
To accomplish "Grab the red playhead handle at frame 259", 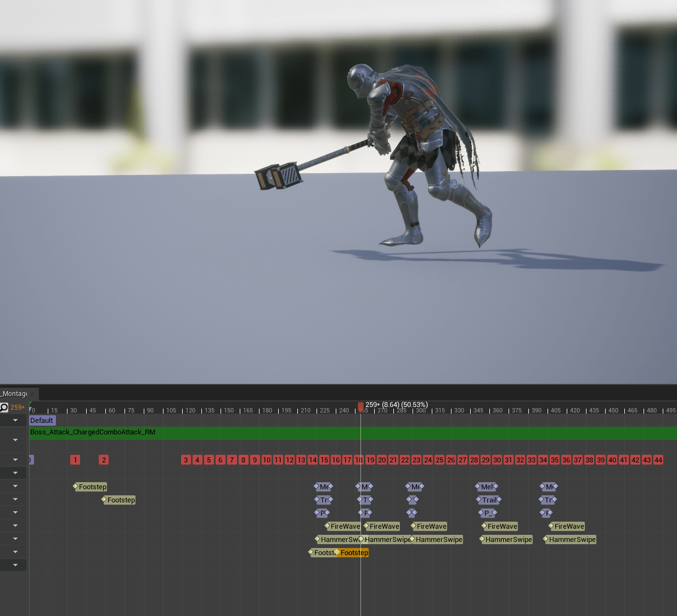I will tap(360, 406).
